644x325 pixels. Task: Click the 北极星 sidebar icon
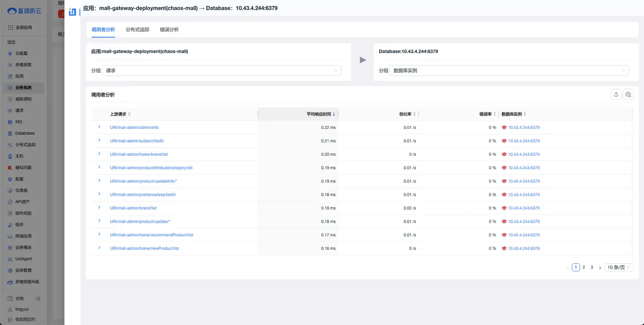pos(10,53)
